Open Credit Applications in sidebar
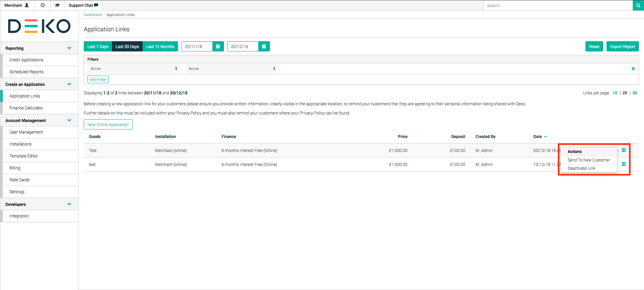The image size is (644, 290). 41,60
